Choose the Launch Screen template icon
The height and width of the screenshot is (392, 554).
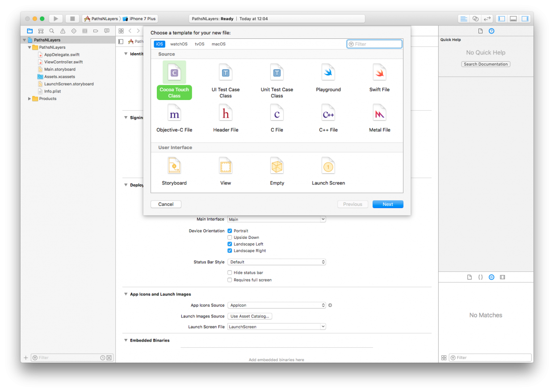click(x=328, y=167)
